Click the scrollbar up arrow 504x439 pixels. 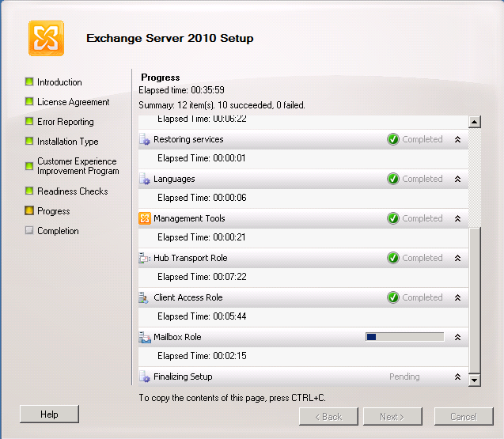(475, 122)
